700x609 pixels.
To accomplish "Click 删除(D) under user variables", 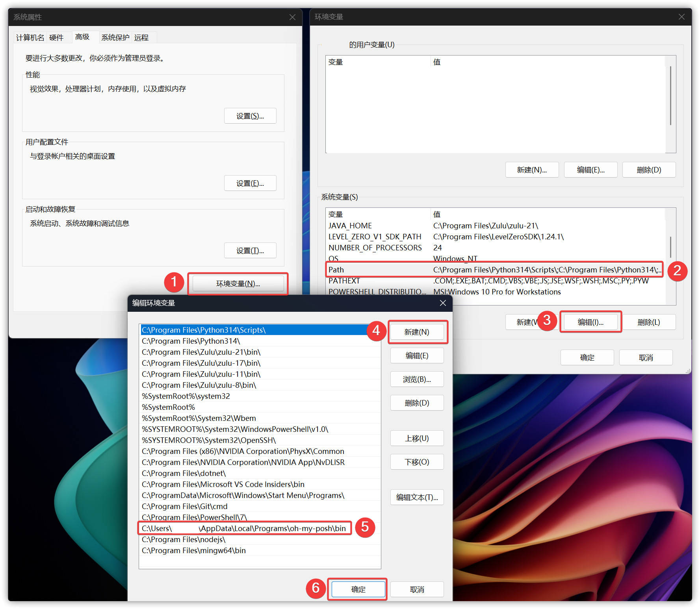I will [649, 170].
